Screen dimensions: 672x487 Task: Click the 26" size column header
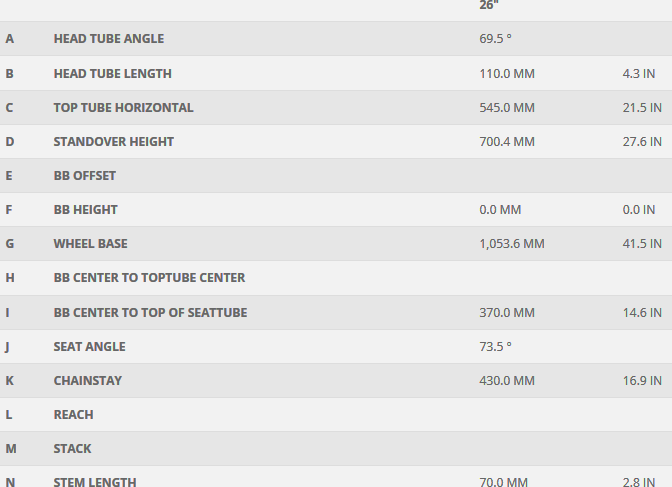pyautogui.click(x=488, y=5)
